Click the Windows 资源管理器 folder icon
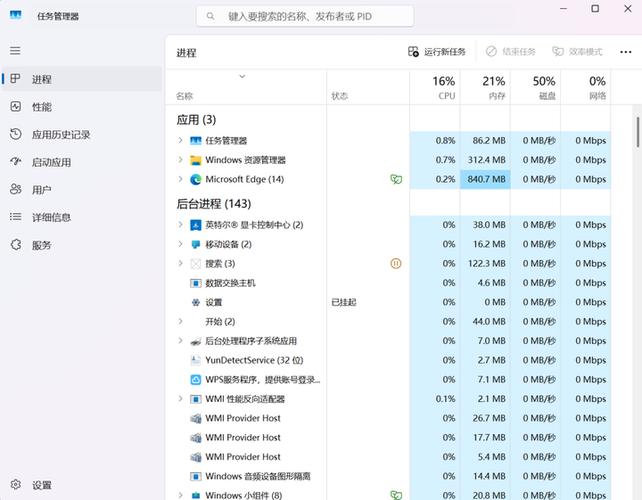Screen dimensions: 642x500 coord(196,160)
